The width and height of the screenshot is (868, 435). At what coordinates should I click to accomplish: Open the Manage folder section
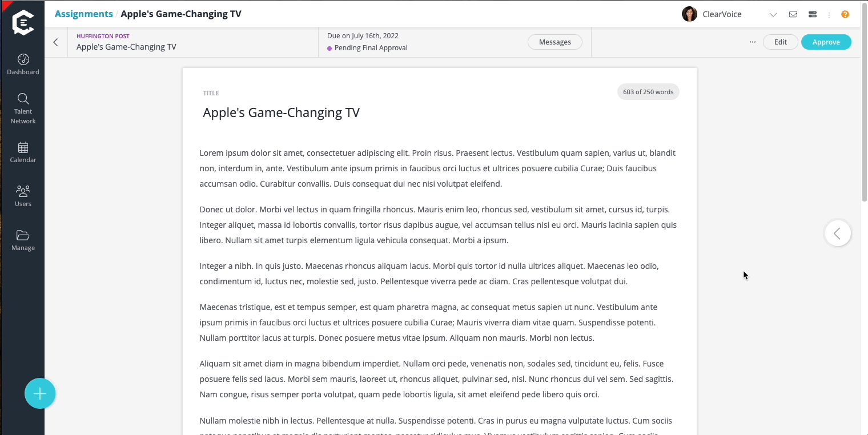tap(23, 240)
